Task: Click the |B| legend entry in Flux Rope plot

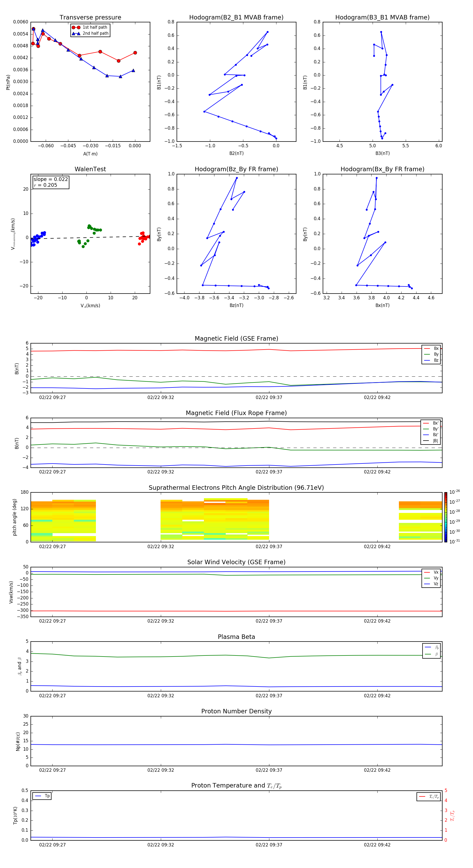Action: point(431,441)
